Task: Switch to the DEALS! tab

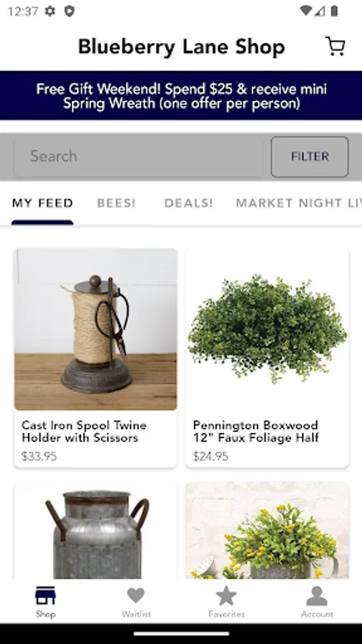Action: pos(189,203)
